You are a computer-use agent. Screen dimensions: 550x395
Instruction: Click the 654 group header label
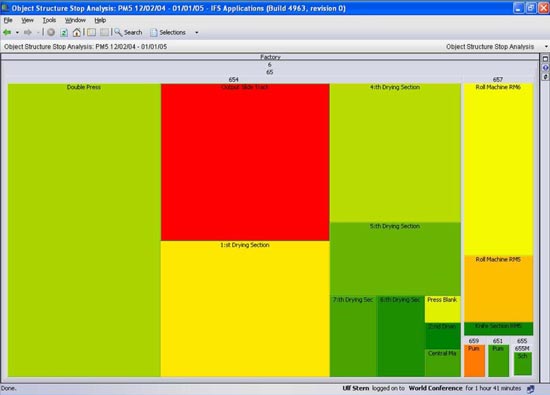[x=233, y=80]
